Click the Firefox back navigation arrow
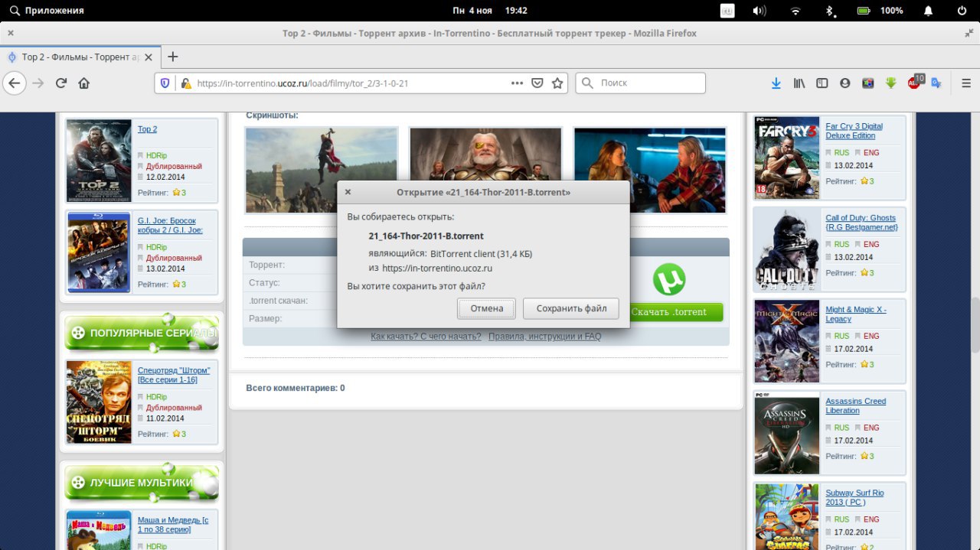The image size is (980, 550). point(15,83)
